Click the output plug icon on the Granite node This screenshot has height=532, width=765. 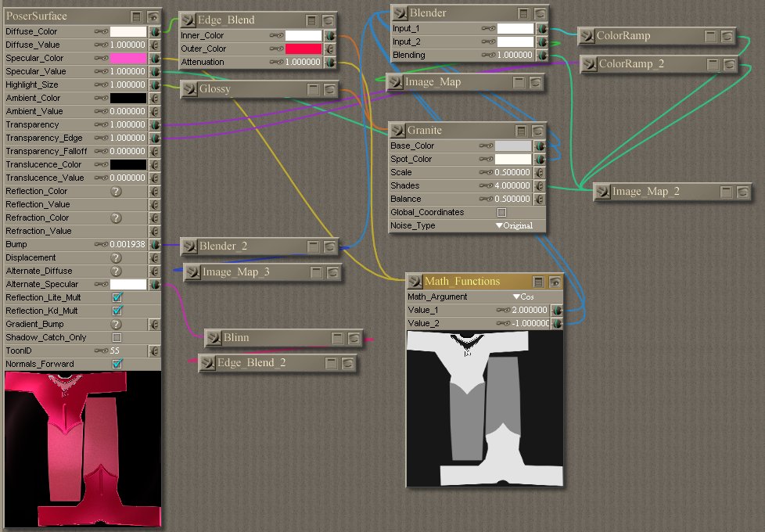tap(397, 131)
